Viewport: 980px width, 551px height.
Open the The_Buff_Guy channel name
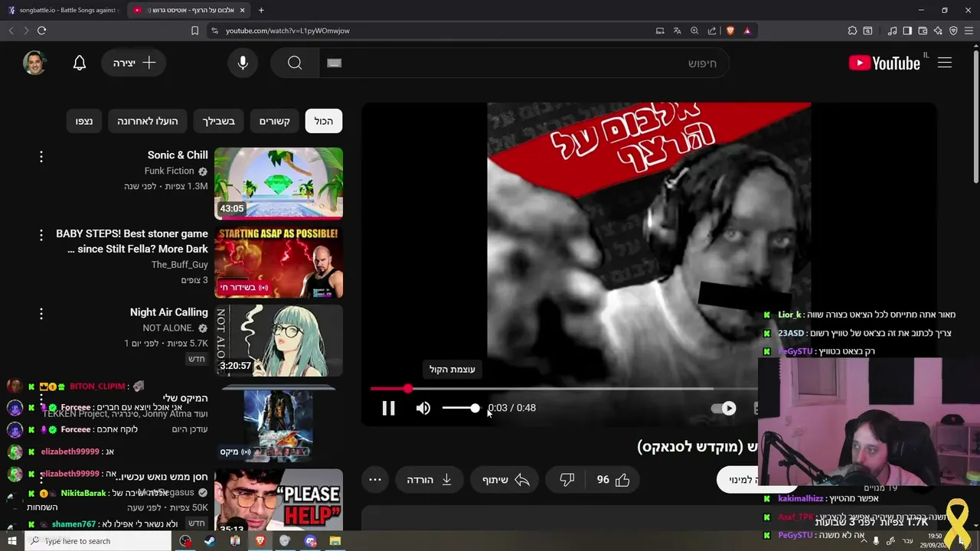click(180, 265)
